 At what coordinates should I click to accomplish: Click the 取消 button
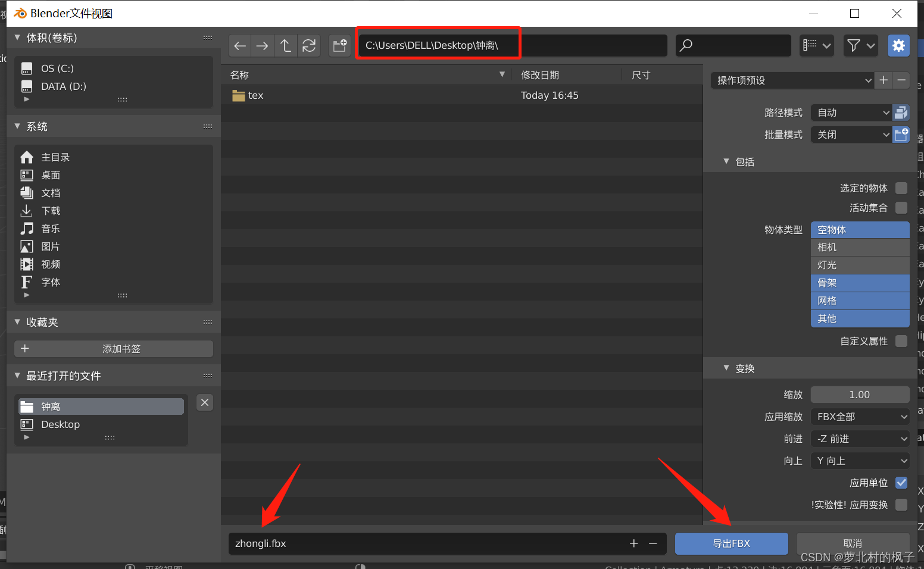[853, 543]
